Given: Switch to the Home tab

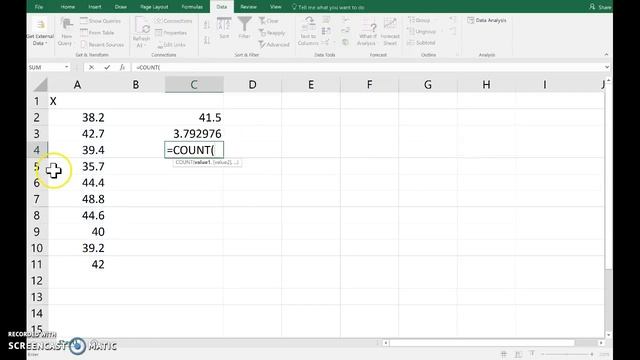Looking at the screenshot, I should tap(68, 7).
